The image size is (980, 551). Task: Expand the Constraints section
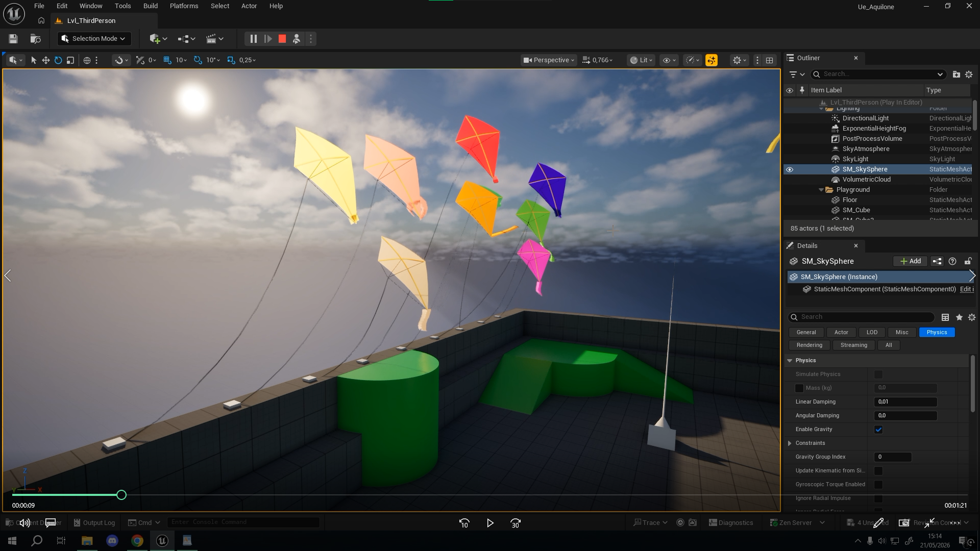tap(790, 443)
